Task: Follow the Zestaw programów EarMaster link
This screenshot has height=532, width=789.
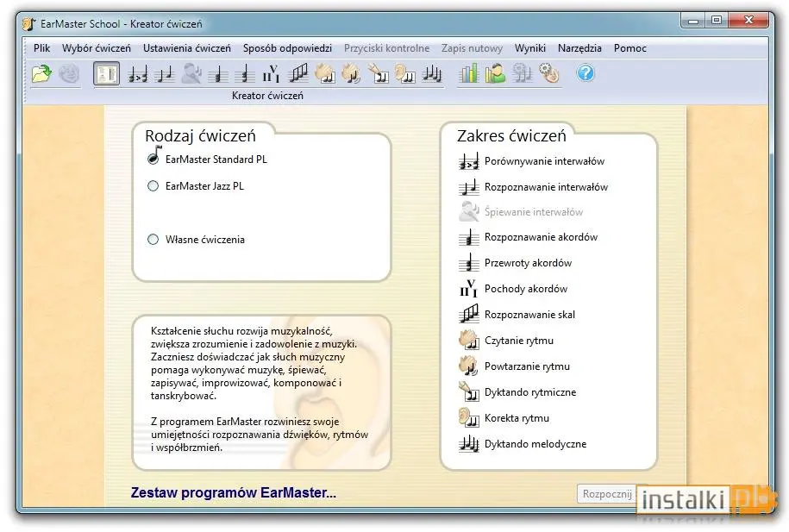Action: [x=234, y=492]
